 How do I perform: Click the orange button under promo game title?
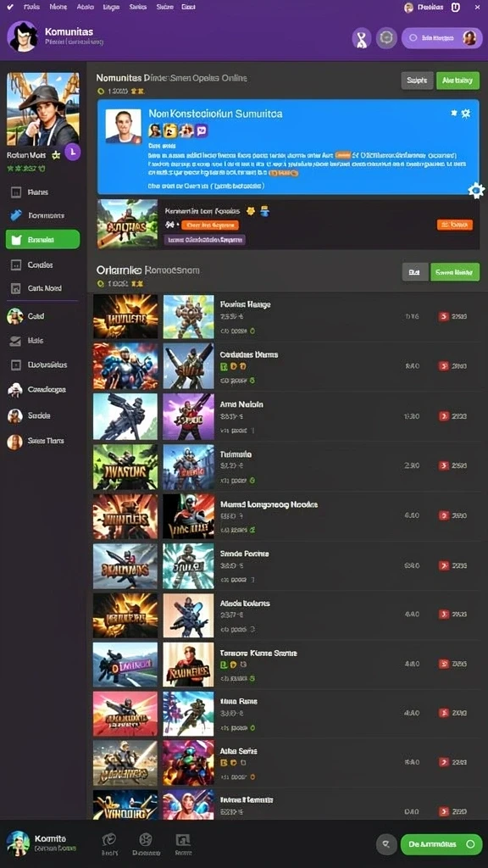coord(210,225)
